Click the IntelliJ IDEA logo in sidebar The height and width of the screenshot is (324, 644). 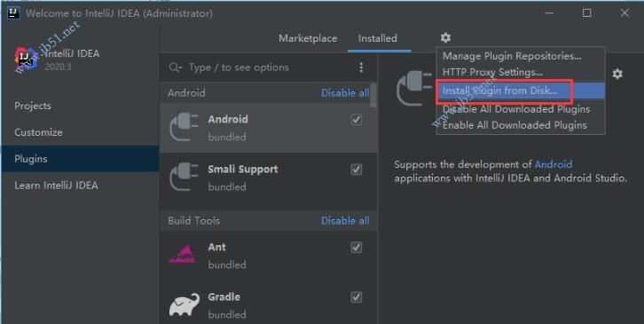coord(26,58)
